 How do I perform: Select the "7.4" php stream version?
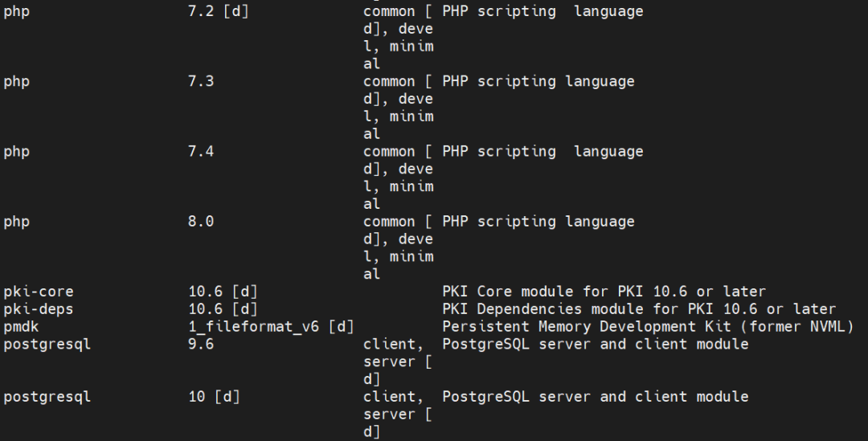coord(201,152)
